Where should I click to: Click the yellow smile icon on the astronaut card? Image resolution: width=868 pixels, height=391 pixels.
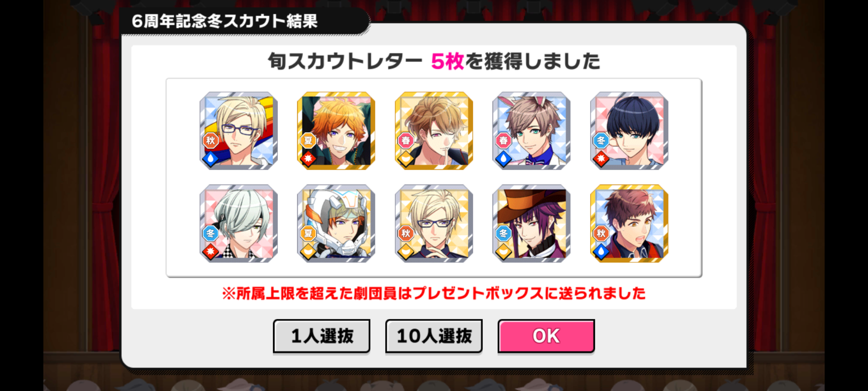click(x=308, y=251)
